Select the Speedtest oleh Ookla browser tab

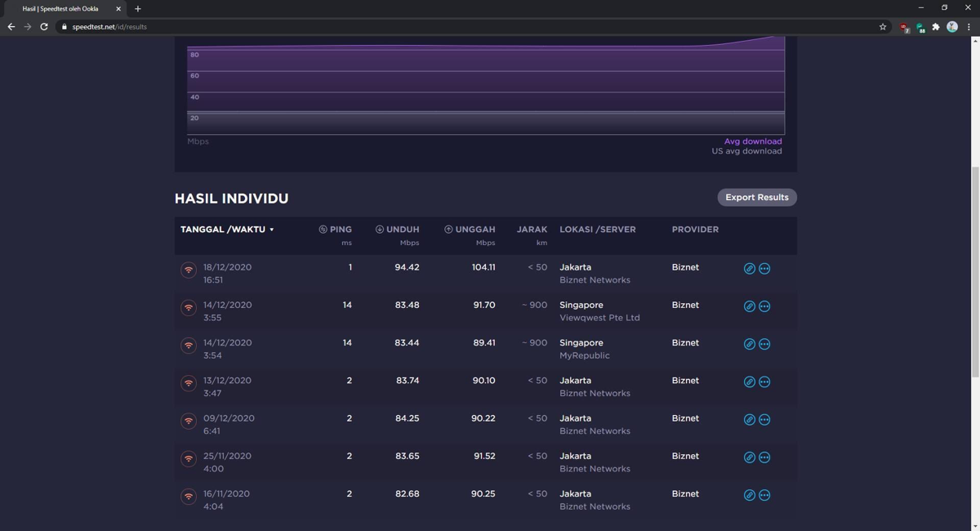[61, 9]
